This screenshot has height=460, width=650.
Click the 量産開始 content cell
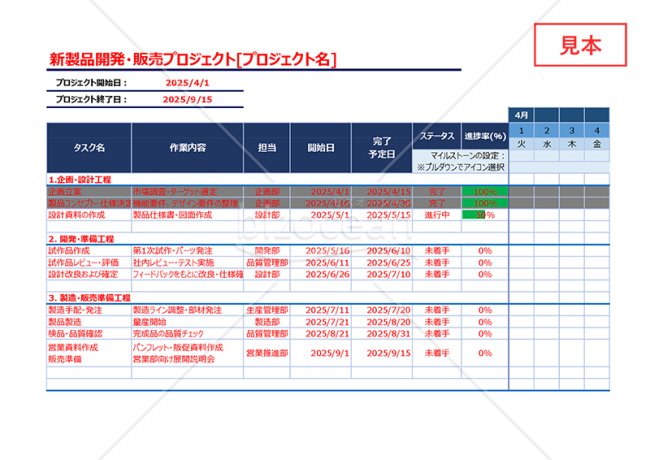pyautogui.click(x=187, y=322)
